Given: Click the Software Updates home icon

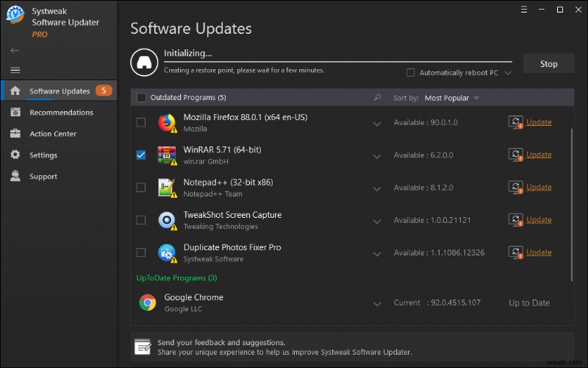Looking at the screenshot, I should [x=15, y=91].
